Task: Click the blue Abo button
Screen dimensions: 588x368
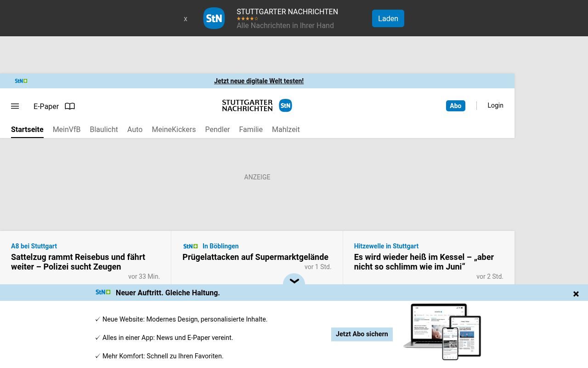Action: [x=455, y=106]
